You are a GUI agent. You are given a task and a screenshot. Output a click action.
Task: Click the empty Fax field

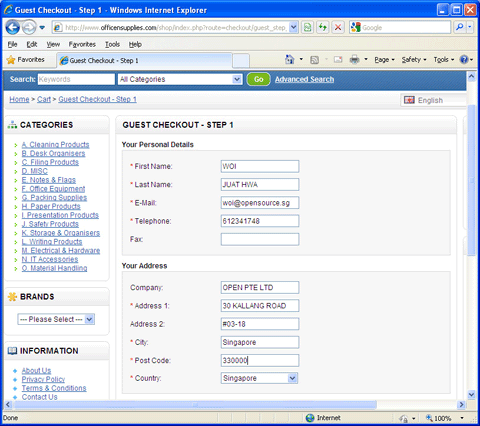(x=260, y=239)
